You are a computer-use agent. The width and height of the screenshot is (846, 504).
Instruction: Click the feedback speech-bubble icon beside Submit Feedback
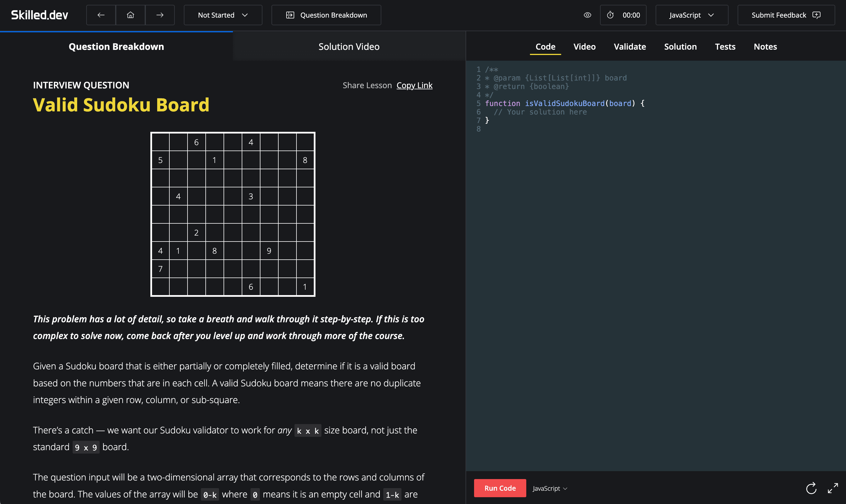[x=817, y=15]
